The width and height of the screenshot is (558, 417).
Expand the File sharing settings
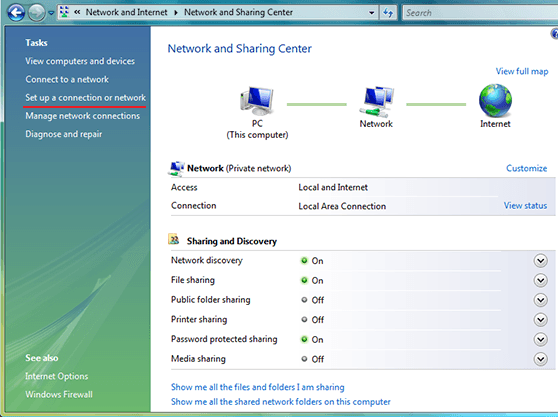click(x=540, y=280)
